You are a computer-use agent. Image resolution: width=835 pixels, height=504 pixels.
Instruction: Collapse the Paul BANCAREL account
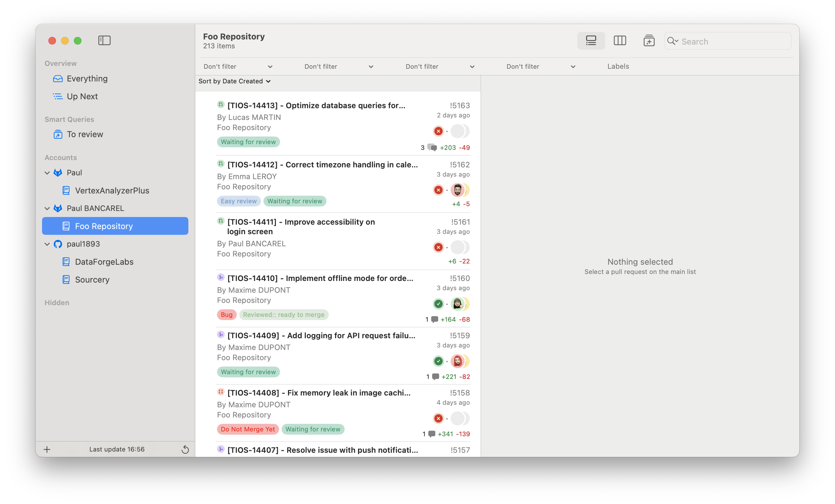click(x=47, y=208)
